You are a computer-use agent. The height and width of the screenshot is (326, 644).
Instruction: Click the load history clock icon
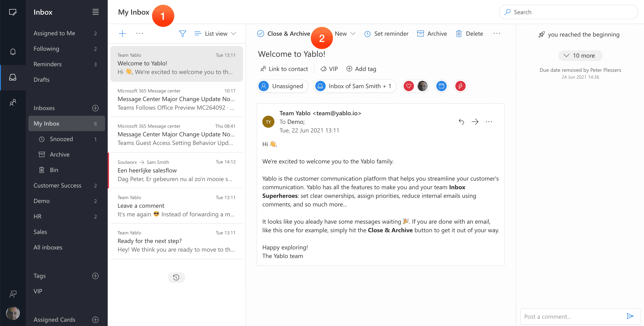click(x=176, y=277)
